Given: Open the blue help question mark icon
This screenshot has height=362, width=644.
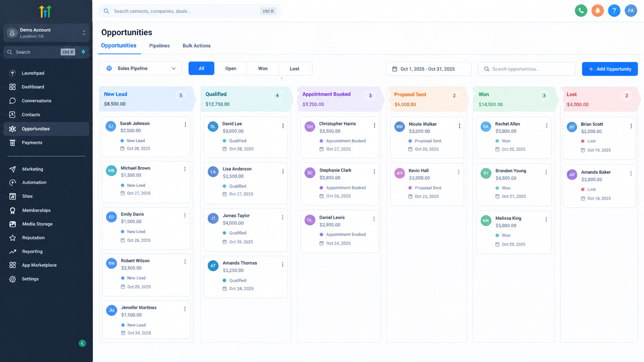Looking at the screenshot, I should pyautogui.click(x=614, y=11).
